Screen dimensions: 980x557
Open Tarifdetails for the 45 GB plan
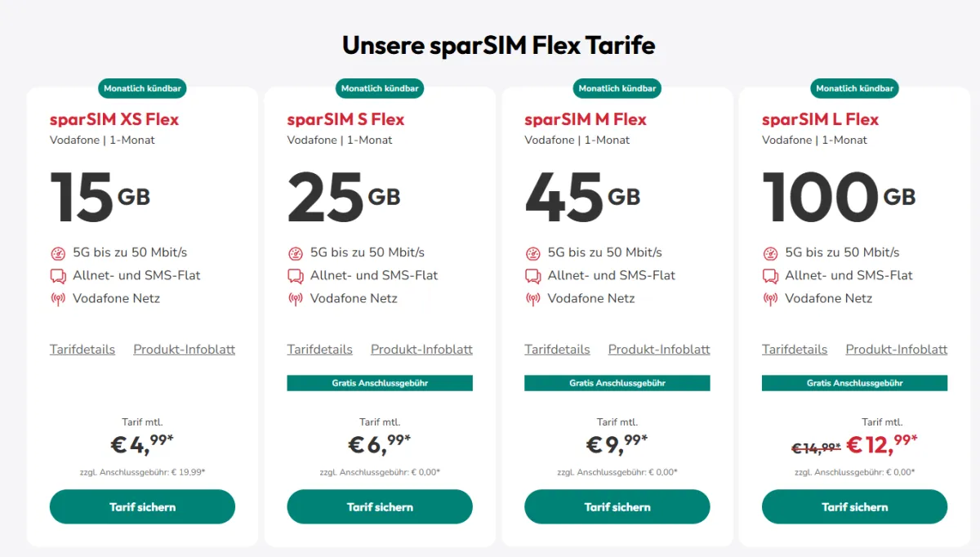tap(557, 349)
